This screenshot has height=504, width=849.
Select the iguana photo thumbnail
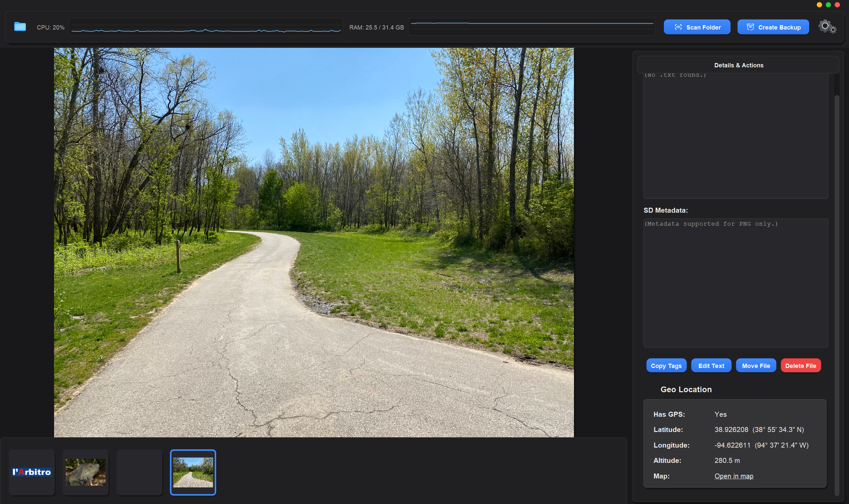point(86,472)
